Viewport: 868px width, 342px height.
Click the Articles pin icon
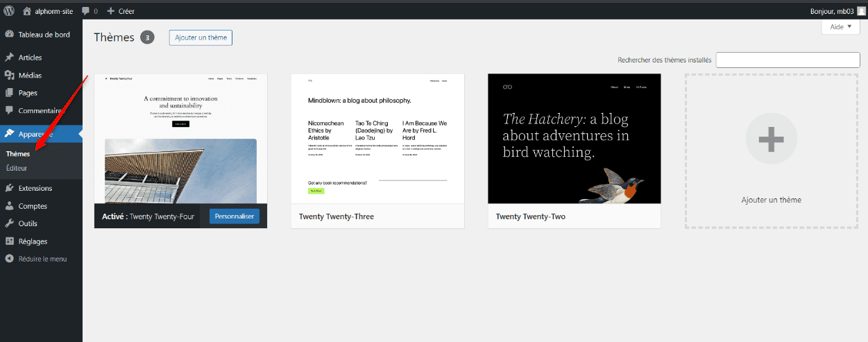tap(9, 58)
